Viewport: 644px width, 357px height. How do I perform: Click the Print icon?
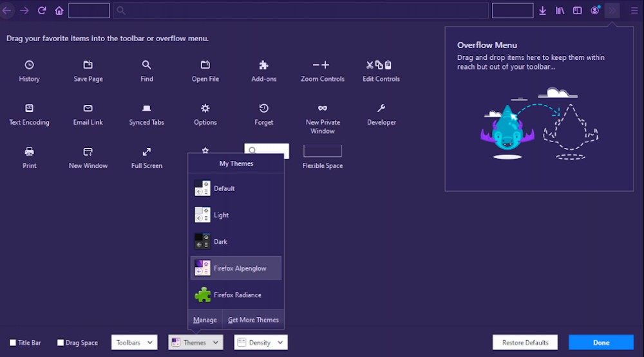pos(29,152)
